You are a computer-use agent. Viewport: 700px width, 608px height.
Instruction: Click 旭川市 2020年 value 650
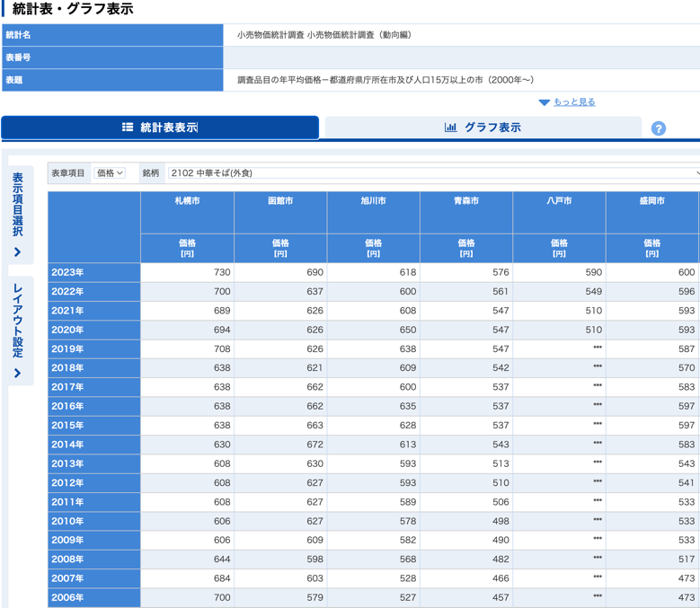(x=408, y=330)
